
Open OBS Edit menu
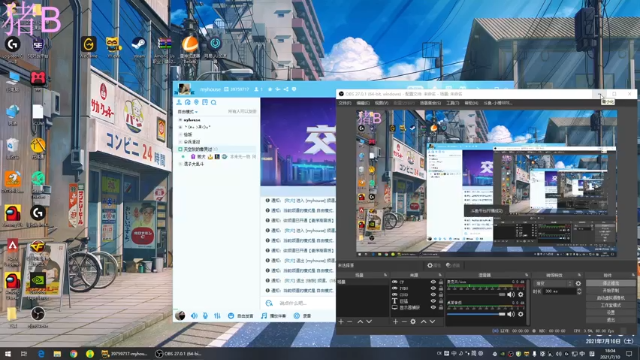coord(363,103)
